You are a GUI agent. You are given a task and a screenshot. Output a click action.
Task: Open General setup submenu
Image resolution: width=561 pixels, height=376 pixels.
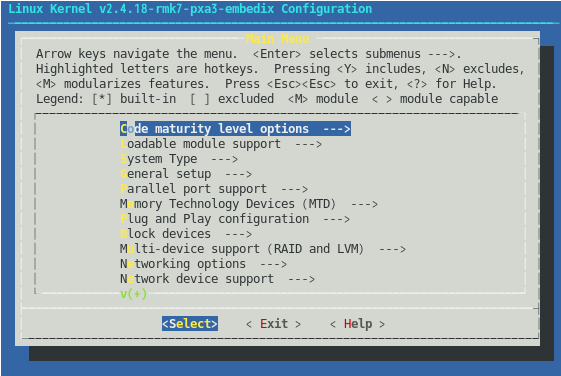point(186,174)
